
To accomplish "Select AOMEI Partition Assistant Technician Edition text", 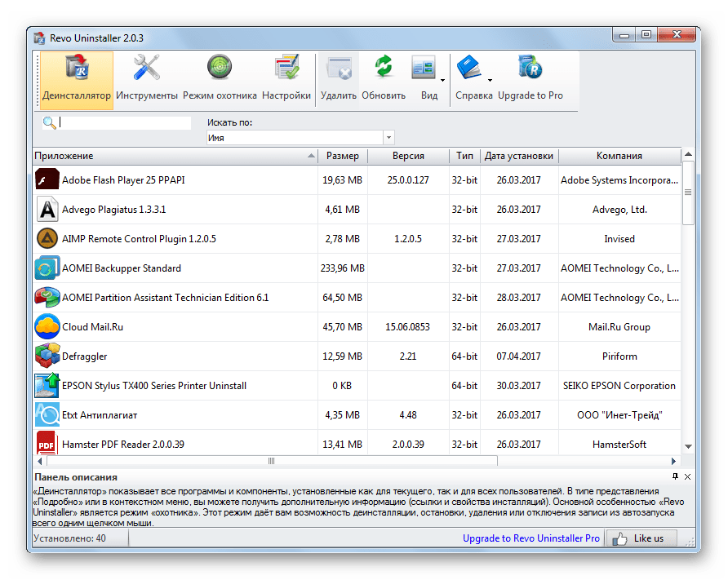I will tap(166, 298).
